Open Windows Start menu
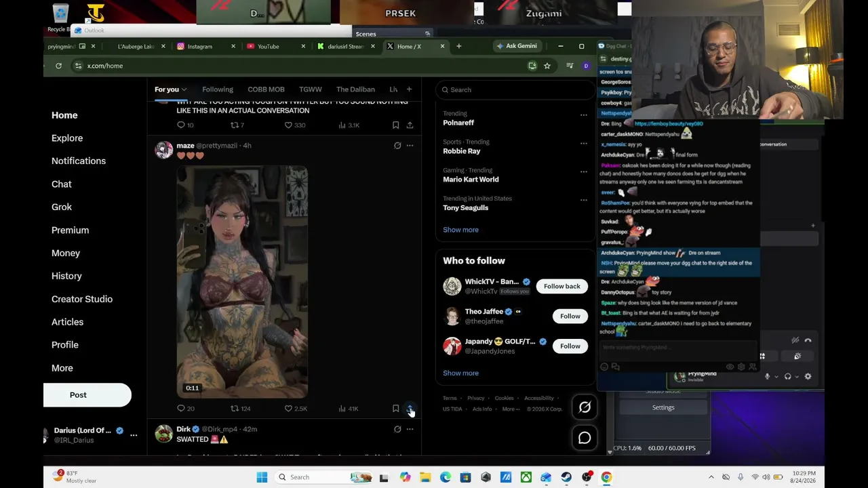 [x=262, y=477]
